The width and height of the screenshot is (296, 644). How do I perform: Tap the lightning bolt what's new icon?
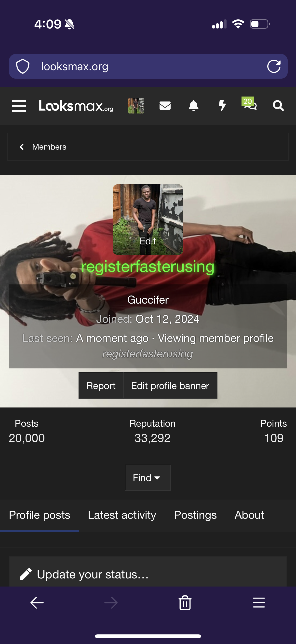pos(222,106)
